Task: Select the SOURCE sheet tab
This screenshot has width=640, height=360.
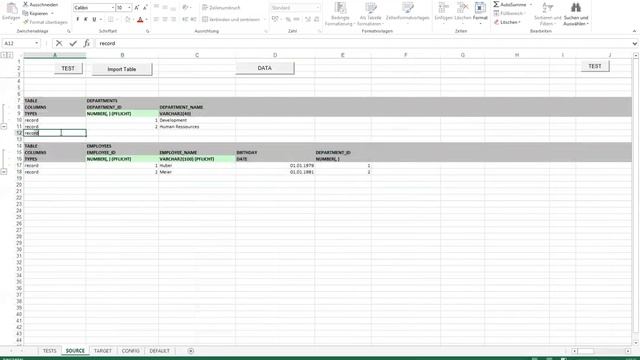Action: point(75,351)
